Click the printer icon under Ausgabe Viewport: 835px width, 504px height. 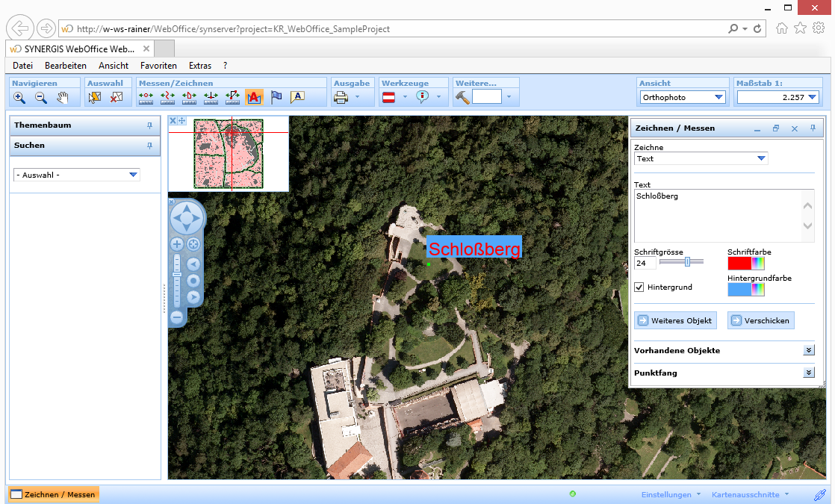(x=341, y=97)
